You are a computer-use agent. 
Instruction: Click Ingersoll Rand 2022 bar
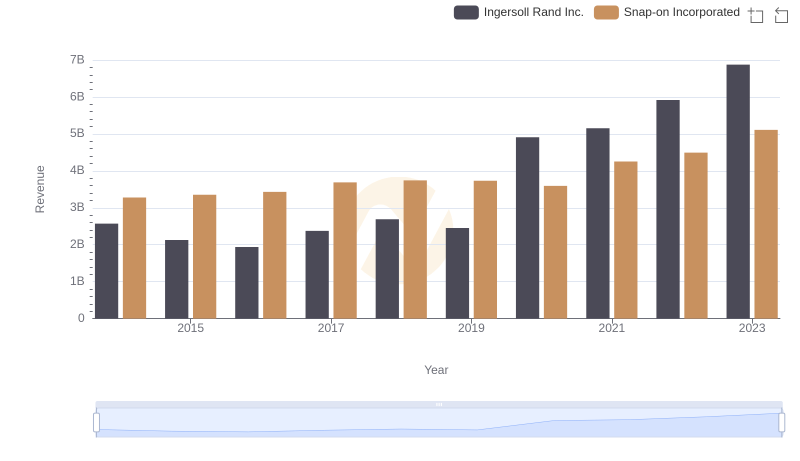[668, 209]
